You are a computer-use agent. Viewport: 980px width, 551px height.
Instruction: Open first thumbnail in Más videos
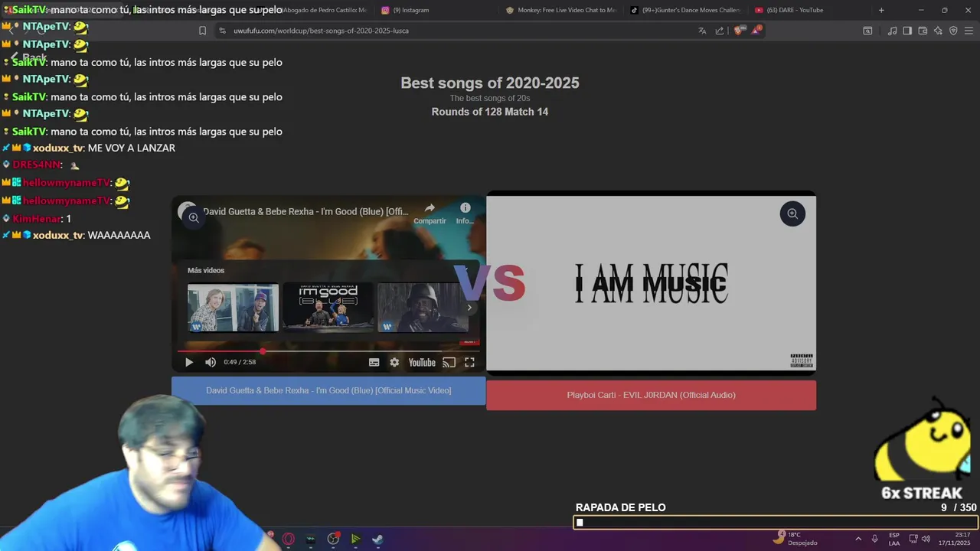[233, 308]
